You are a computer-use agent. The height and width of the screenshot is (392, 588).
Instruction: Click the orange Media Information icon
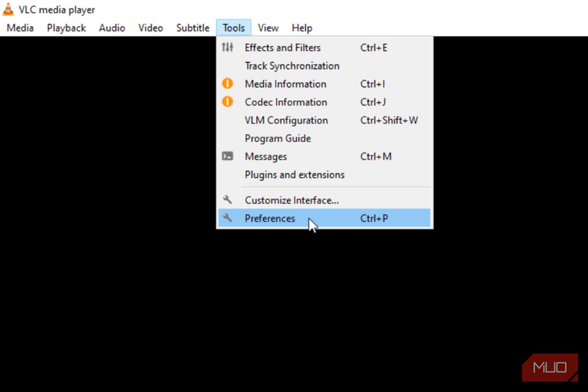[x=227, y=83]
